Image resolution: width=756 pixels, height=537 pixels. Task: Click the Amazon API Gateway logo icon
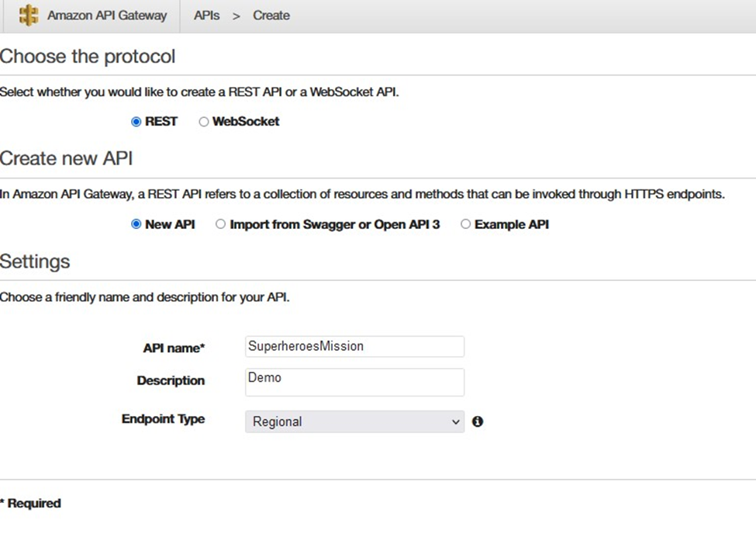(x=29, y=15)
